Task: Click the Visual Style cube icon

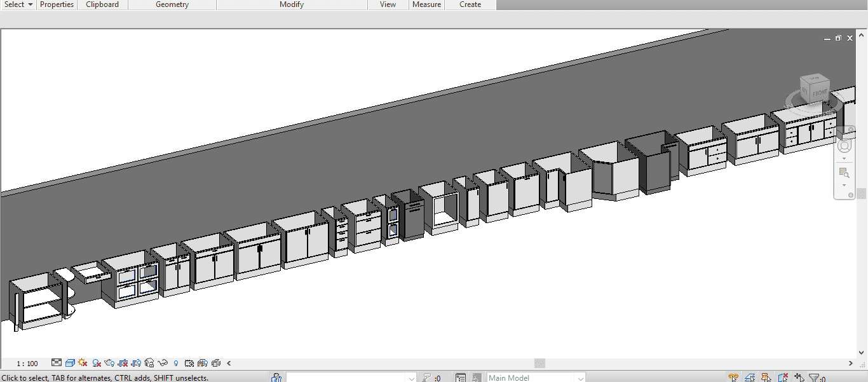Action: pos(70,364)
